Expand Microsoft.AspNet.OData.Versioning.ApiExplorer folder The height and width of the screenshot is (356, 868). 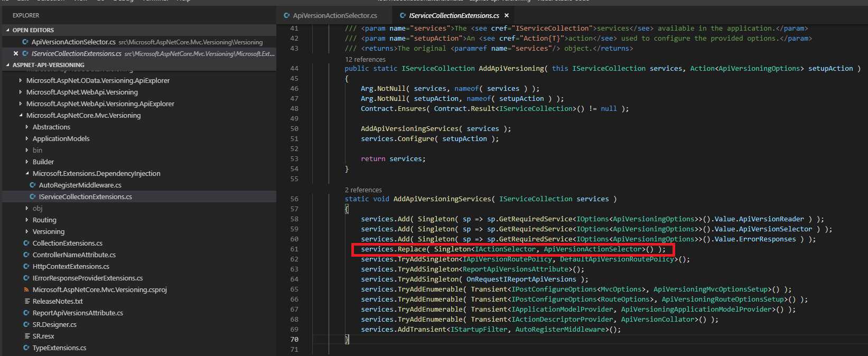[21, 80]
